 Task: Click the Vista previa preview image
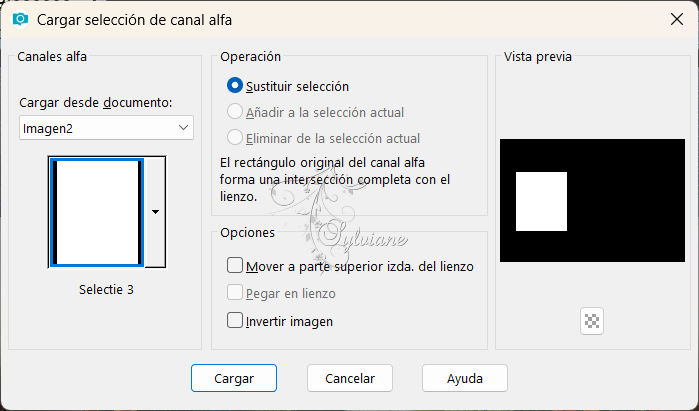(592, 200)
